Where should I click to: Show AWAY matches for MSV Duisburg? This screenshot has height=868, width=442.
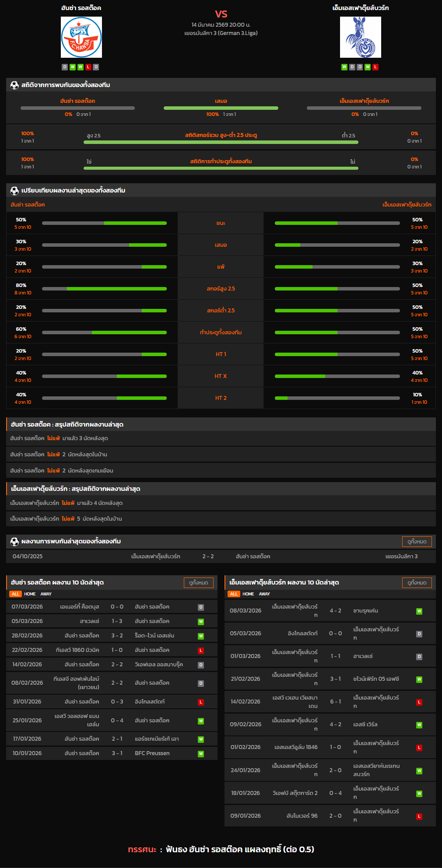pos(264,594)
